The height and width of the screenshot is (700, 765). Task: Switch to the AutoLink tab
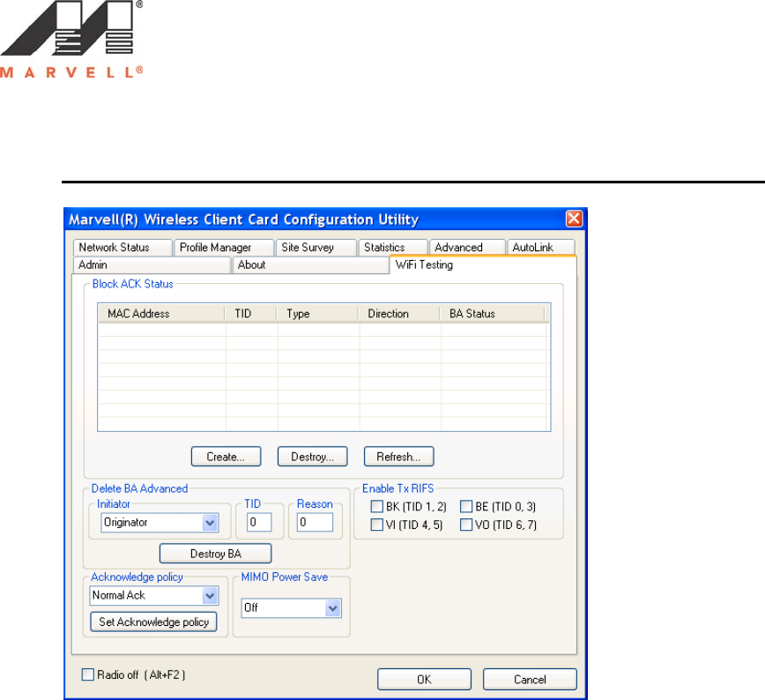pos(540,248)
